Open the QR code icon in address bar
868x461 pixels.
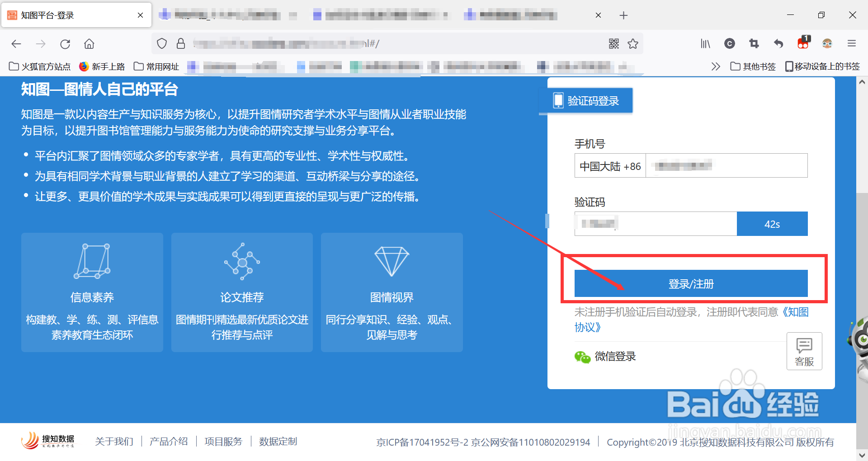(x=613, y=44)
